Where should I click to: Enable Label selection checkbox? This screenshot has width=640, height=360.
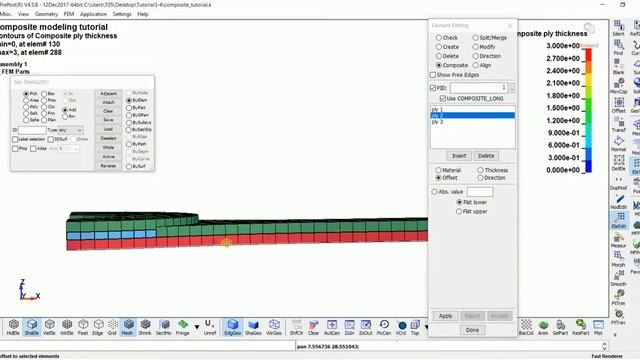pos(15,139)
